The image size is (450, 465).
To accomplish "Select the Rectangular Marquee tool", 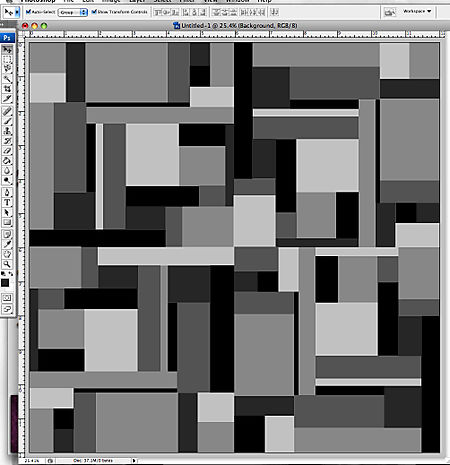I will 7,59.
